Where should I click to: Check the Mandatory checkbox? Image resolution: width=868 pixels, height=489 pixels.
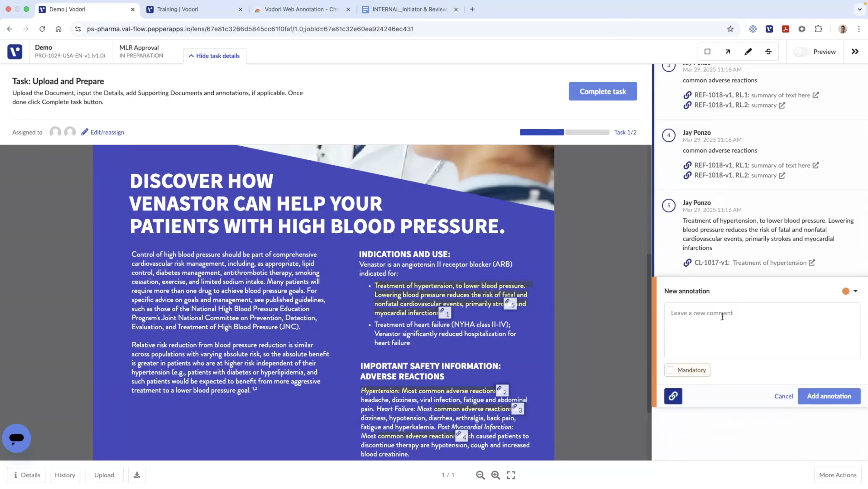point(671,370)
